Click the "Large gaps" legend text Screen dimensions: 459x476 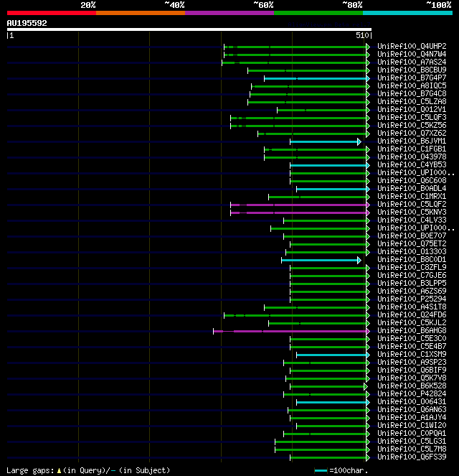click(30, 470)
